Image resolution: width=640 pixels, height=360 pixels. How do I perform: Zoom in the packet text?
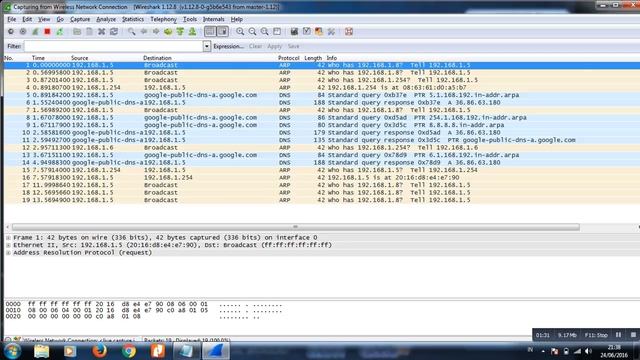click(x=240, y=31)
